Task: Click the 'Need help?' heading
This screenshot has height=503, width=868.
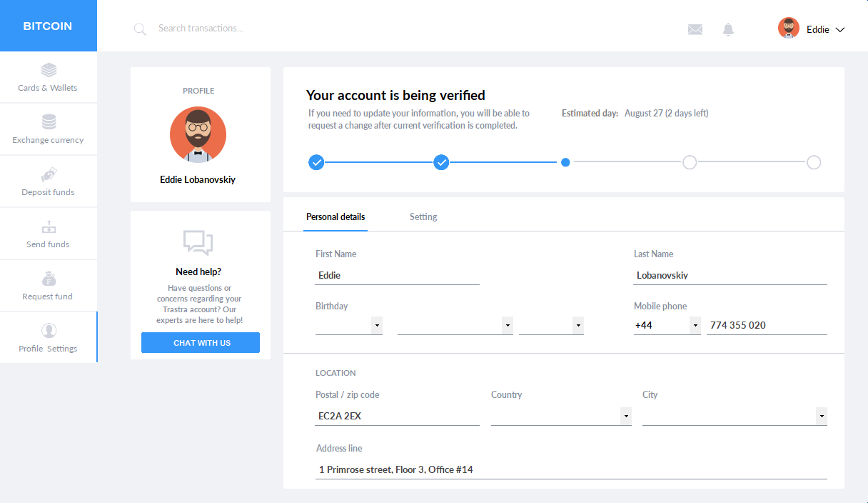Action: click(198, 272)
